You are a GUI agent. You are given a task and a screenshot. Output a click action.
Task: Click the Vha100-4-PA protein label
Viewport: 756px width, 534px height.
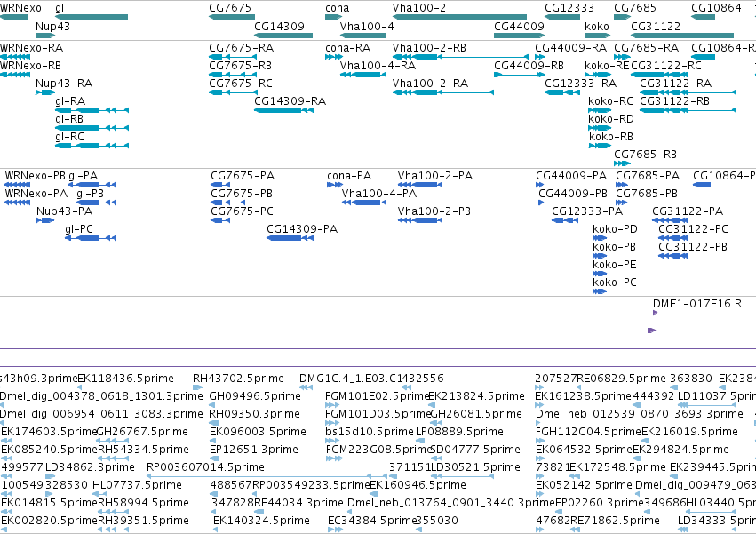tap(379, 194)
